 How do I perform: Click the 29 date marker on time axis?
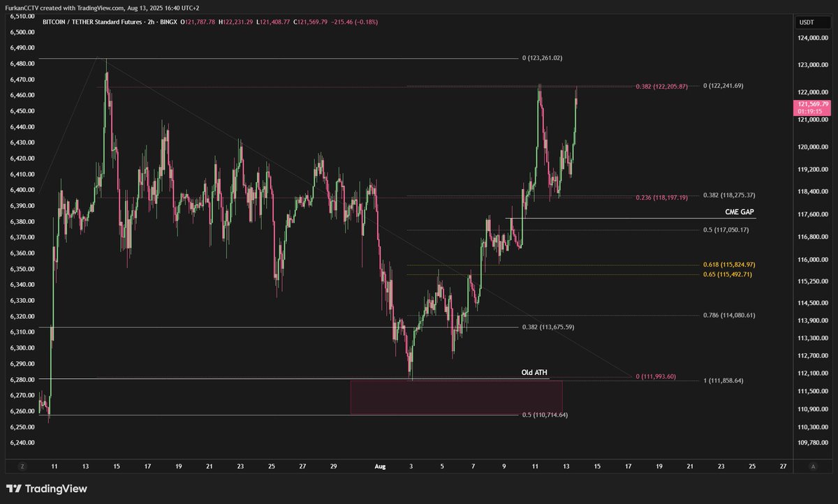coord(334,465)
